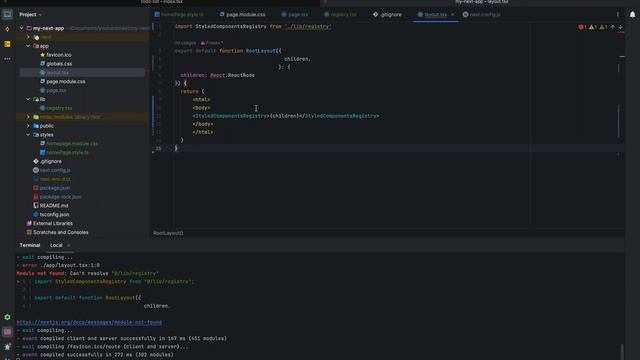Open the yellow Bookmarks sidebar icon
This screenshot has height=360, width=640.
click(x=7, y=44)
